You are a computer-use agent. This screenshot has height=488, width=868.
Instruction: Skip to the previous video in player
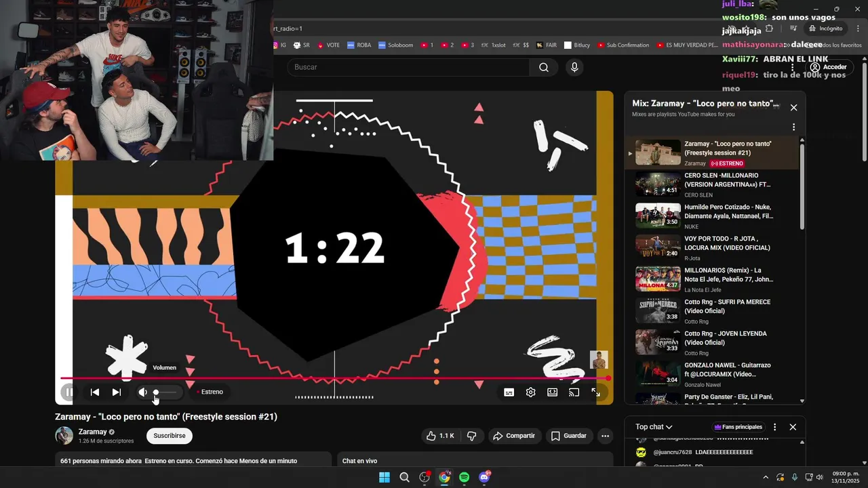(x=95, y=392)
